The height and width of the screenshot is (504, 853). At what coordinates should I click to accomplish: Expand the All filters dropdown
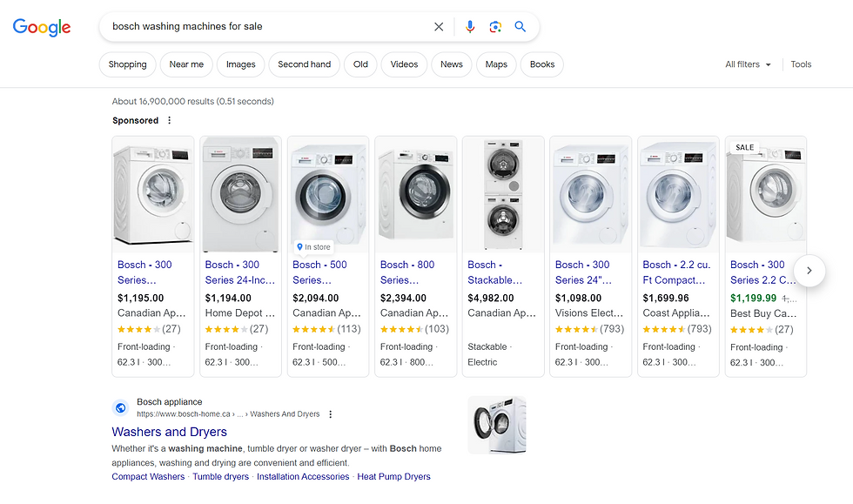tap(748, 64)
